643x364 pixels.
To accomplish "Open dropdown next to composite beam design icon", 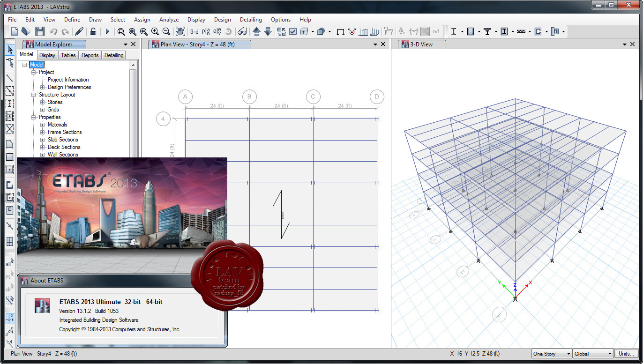I will pyautogui.click(x=496, y=32).
